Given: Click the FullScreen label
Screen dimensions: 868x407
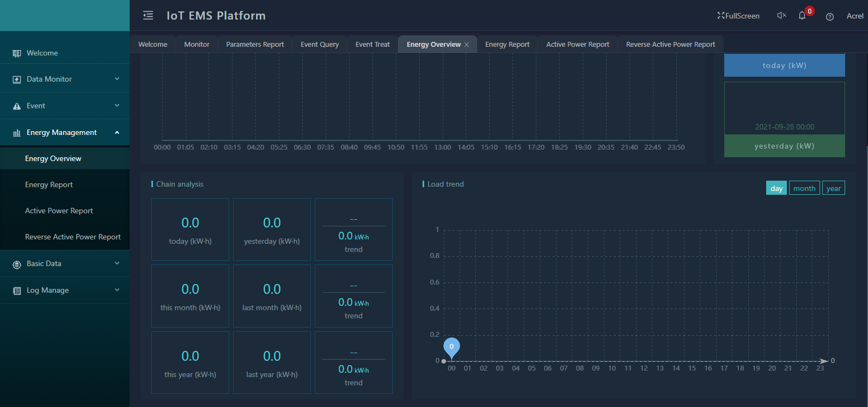Looking at the screenshot, I should [742, 16].
